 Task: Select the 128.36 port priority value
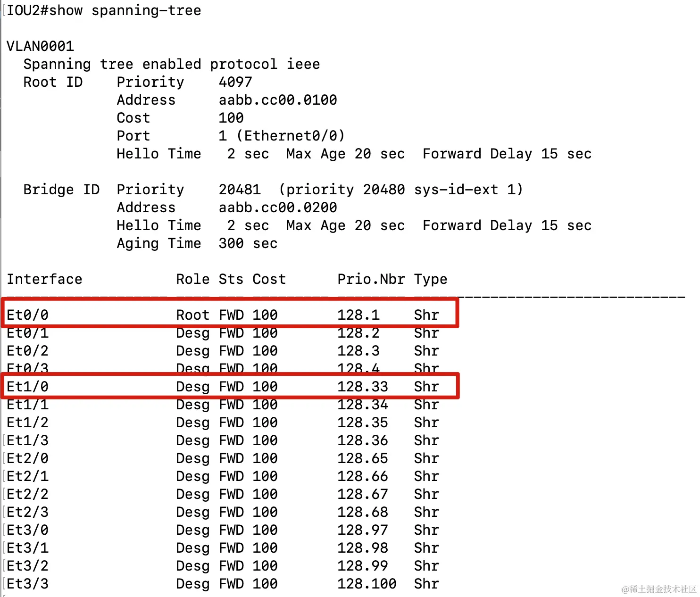363,440
